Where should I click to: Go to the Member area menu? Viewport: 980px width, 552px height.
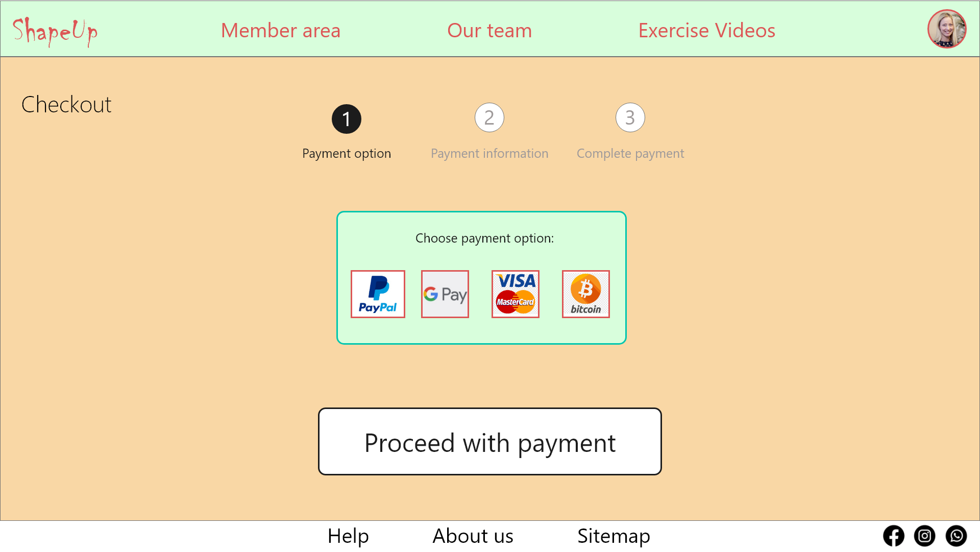(x=281, y=31)
